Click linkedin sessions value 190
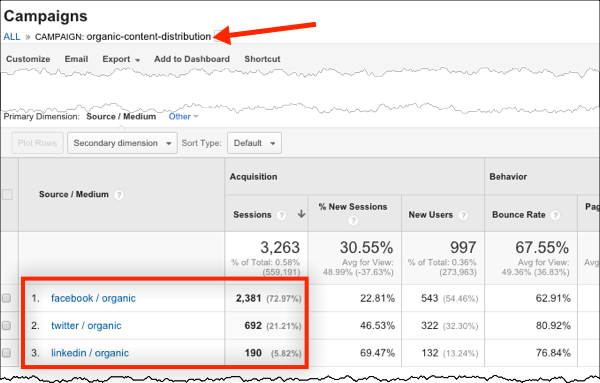 [253, 353]
